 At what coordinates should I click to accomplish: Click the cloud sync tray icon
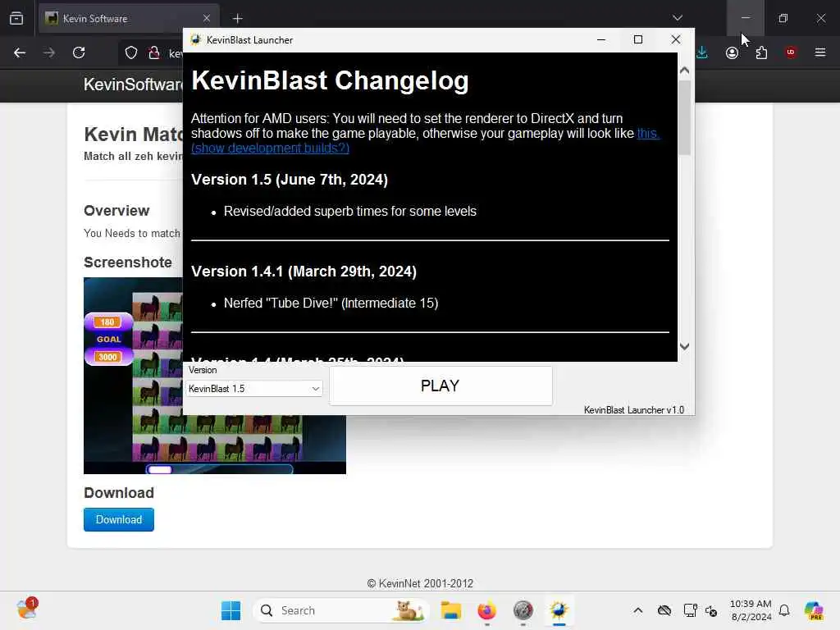click(x=664, y=610)
